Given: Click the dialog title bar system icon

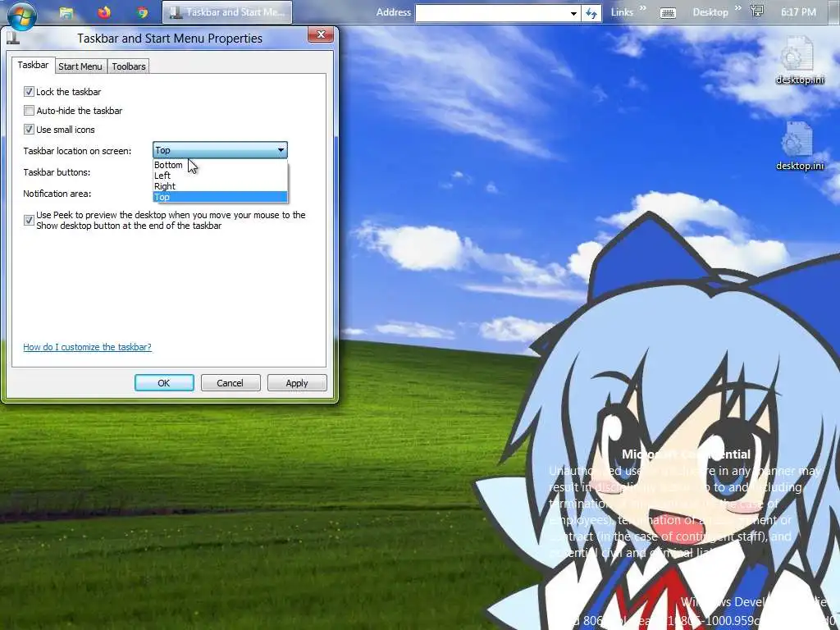Looking at the screenshot, I should 13,38.
